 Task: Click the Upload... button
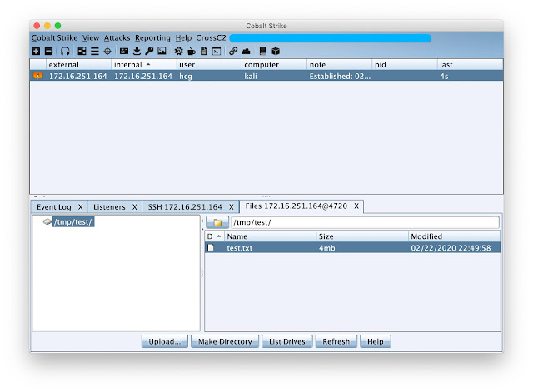[165, 341]
